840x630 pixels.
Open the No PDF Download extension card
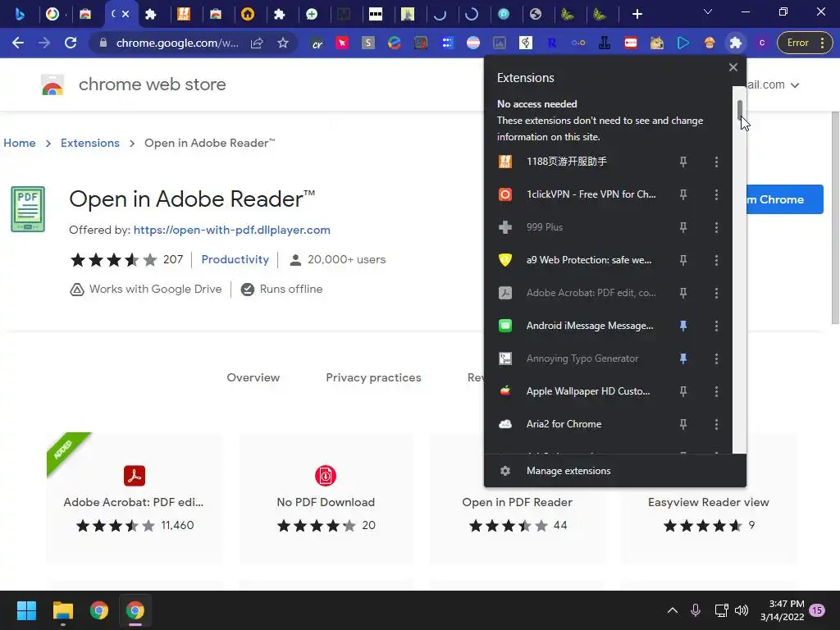point(326,498)
